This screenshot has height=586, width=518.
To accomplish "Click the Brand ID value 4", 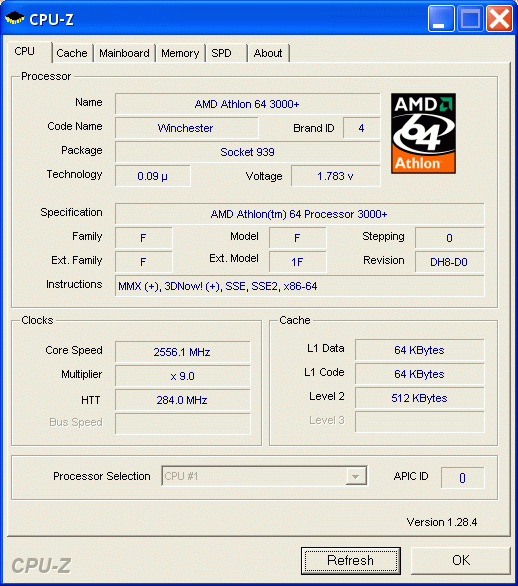I will click(x=361, y=128).
